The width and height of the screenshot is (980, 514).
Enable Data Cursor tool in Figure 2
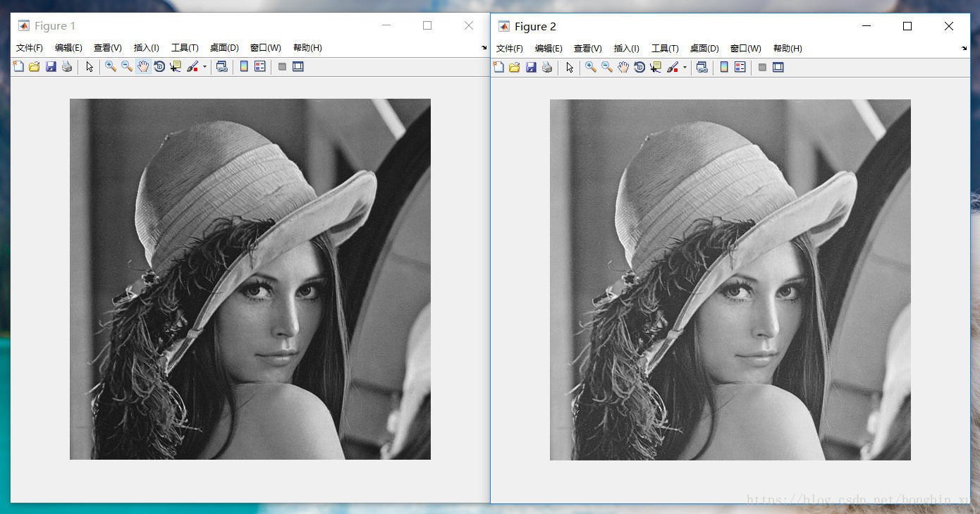tap(656, 67)
